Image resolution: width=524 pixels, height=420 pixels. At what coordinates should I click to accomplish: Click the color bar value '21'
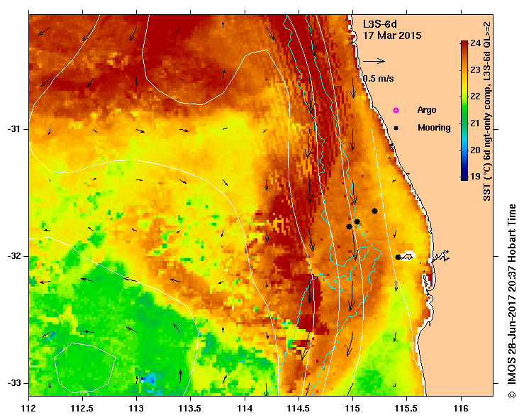point(476,123)
